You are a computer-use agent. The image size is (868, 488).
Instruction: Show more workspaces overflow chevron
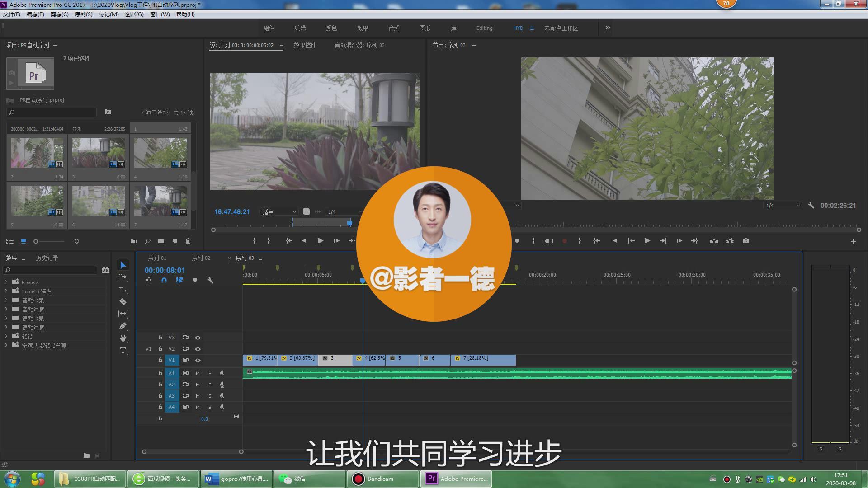point(608,28)
